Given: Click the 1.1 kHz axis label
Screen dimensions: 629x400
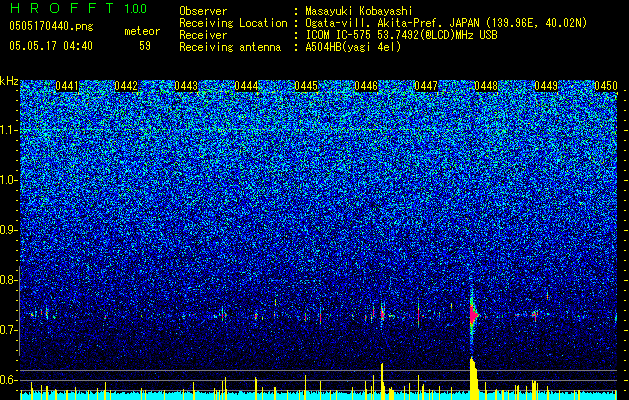Looking at the screenshot, I should click(9, 130).
